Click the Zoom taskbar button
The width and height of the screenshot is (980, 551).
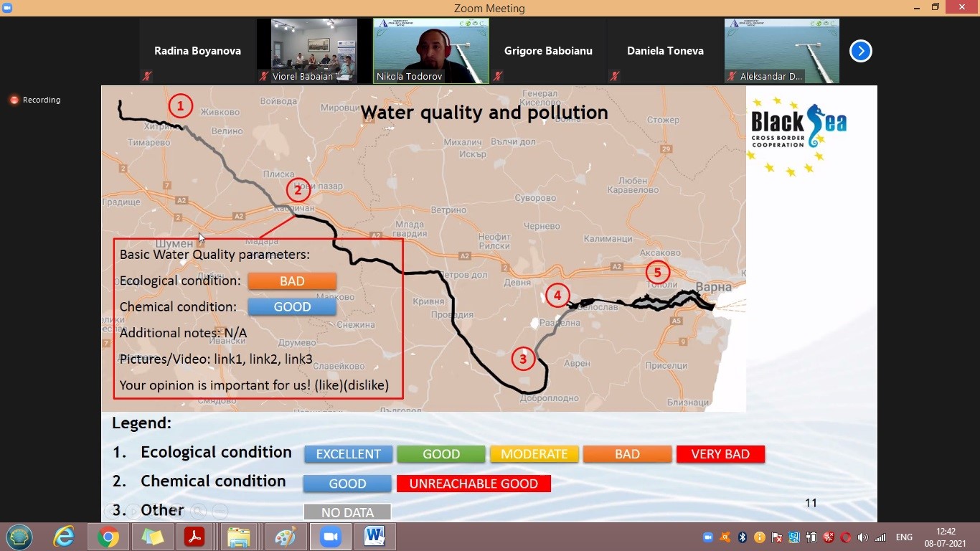(331, 537)
